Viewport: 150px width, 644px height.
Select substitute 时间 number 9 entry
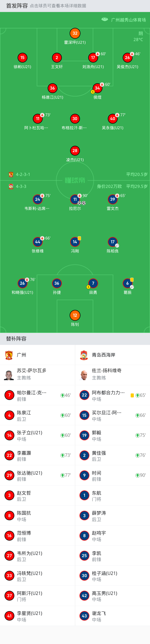[112, 475]
